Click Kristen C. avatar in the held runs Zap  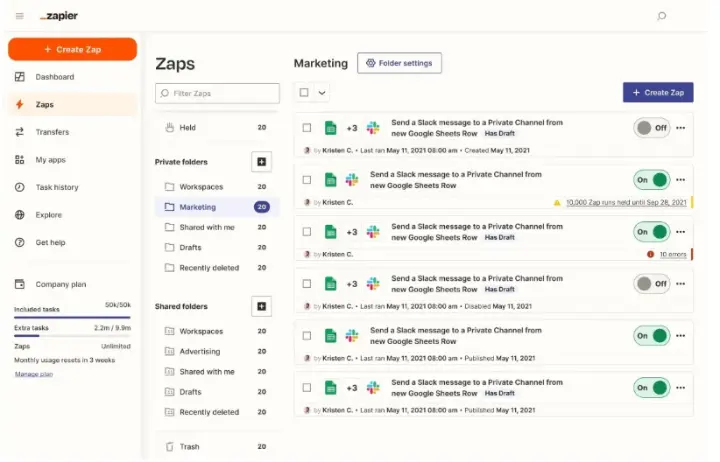307,202
